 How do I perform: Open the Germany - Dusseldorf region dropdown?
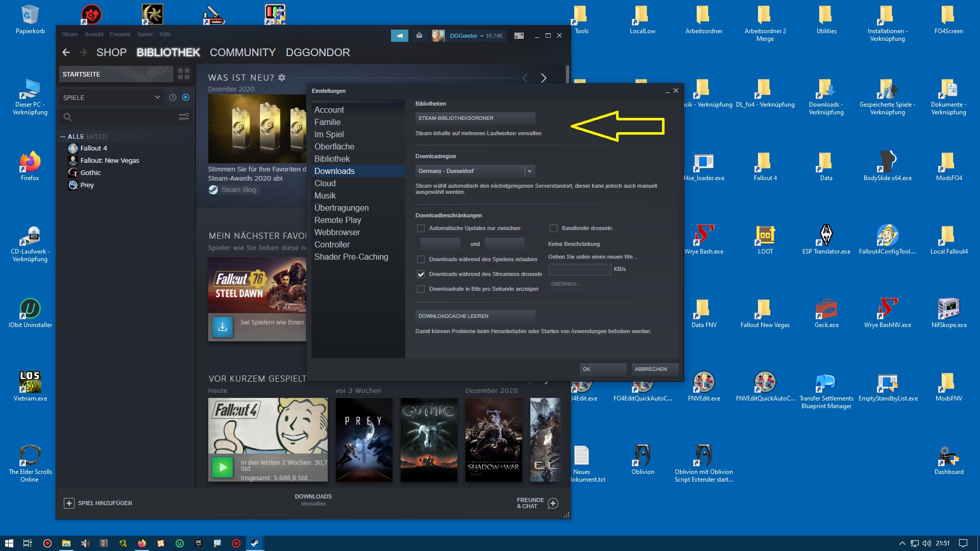pos(530,171)
